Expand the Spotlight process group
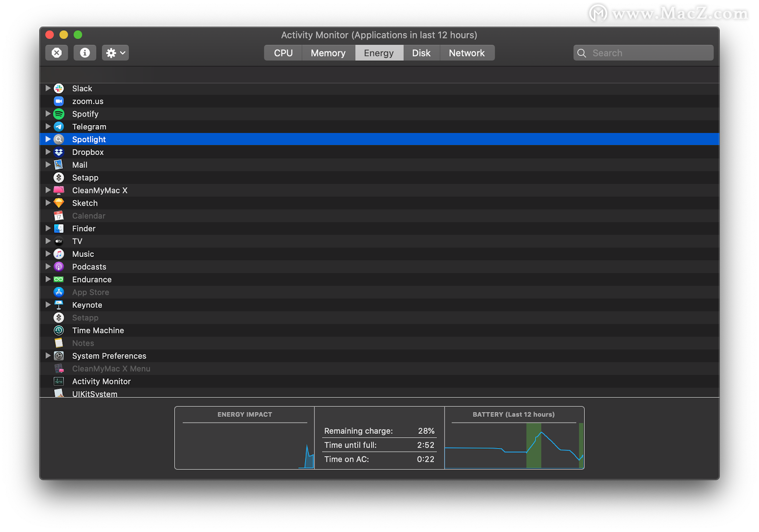The width and height of the screenshot is (759, 532). click(48, 139)
